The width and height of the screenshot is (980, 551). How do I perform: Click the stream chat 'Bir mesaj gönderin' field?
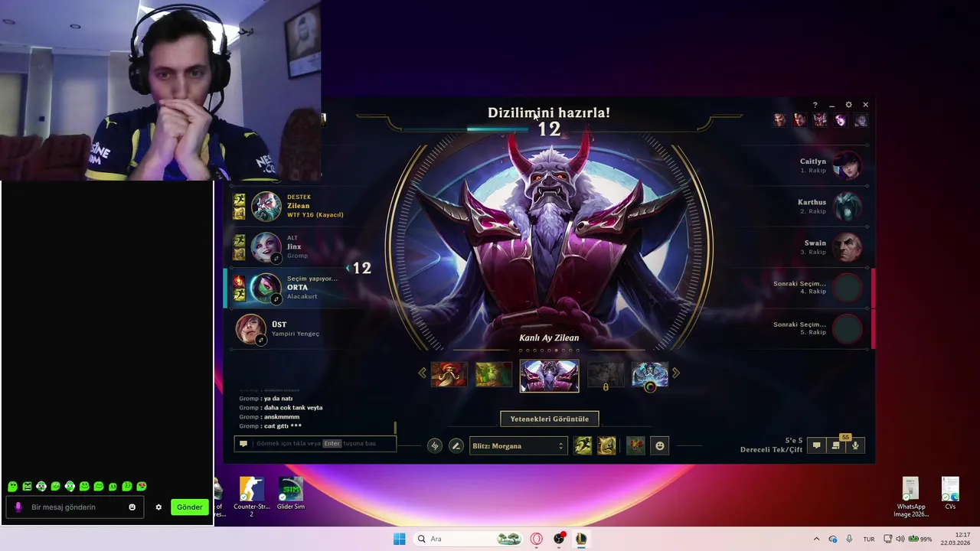[x=75, y=507]
